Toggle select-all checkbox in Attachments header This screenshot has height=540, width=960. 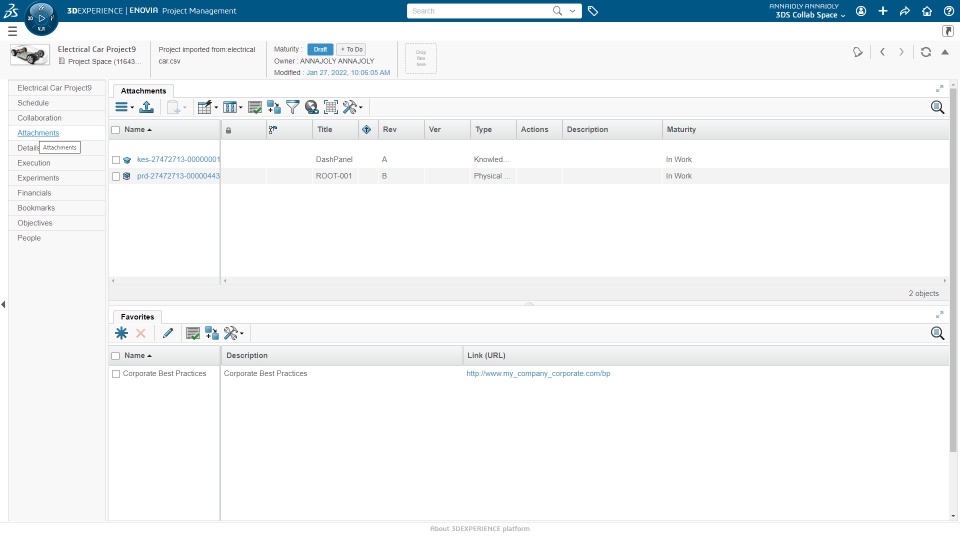(116, 130)
